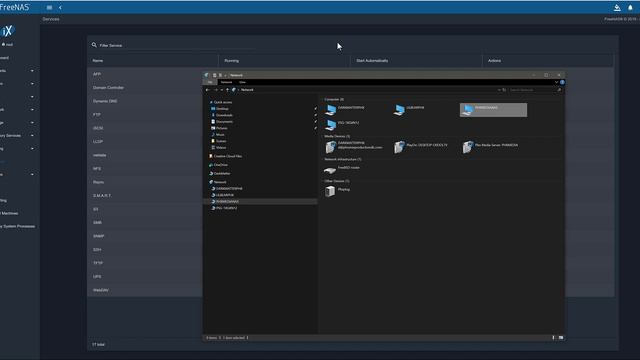
Task: Click the Explorer search magnifier icon
Action: 559,90
